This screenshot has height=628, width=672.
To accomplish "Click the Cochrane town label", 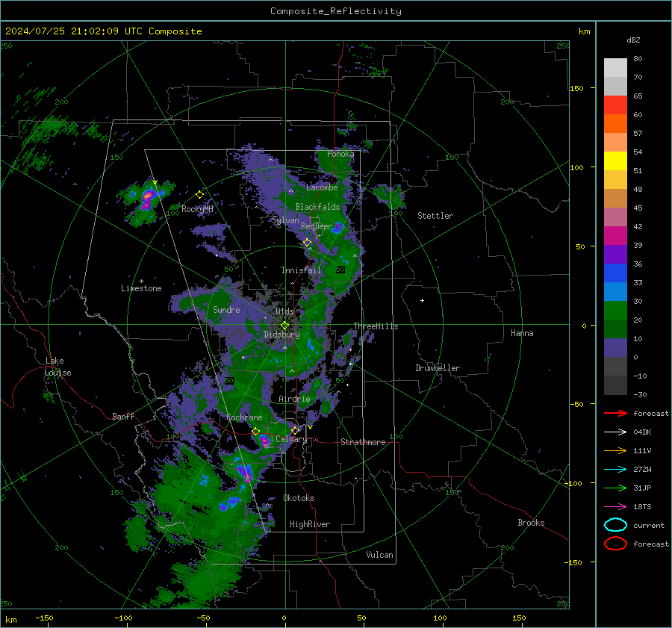I will [x=244, y=417].
